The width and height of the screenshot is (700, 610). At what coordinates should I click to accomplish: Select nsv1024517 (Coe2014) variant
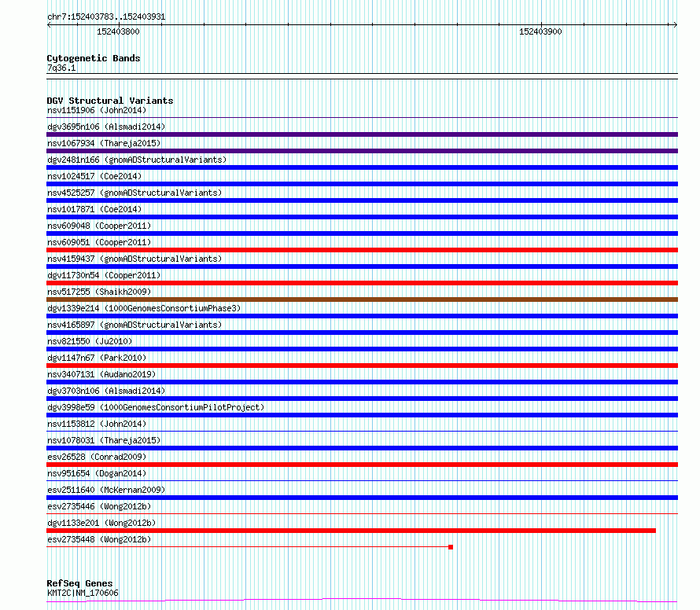point(94,176)
